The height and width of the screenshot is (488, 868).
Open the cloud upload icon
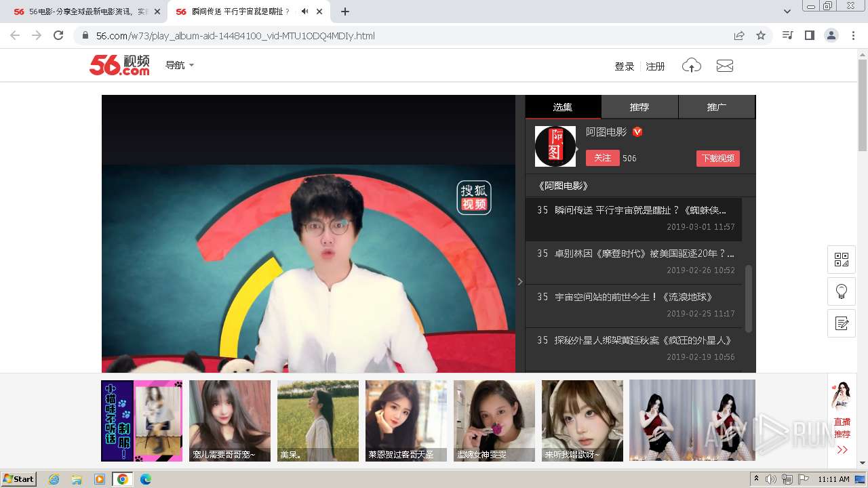click(x=691, y=66)
